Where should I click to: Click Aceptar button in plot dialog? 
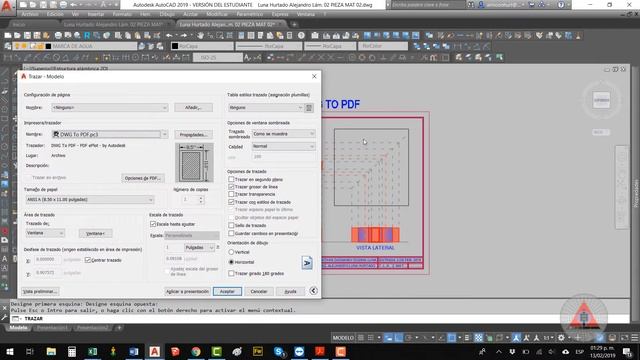[227, 291]
